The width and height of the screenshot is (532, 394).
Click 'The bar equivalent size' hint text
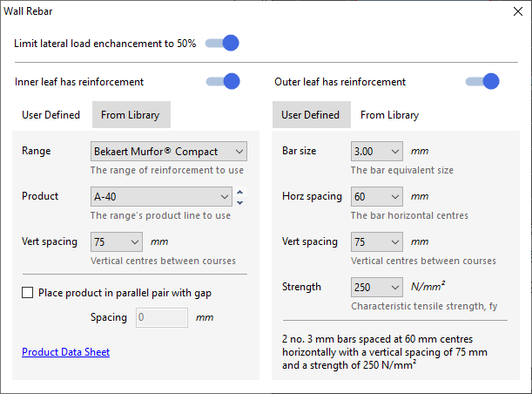pyautogui.click(x=402, y=170)
